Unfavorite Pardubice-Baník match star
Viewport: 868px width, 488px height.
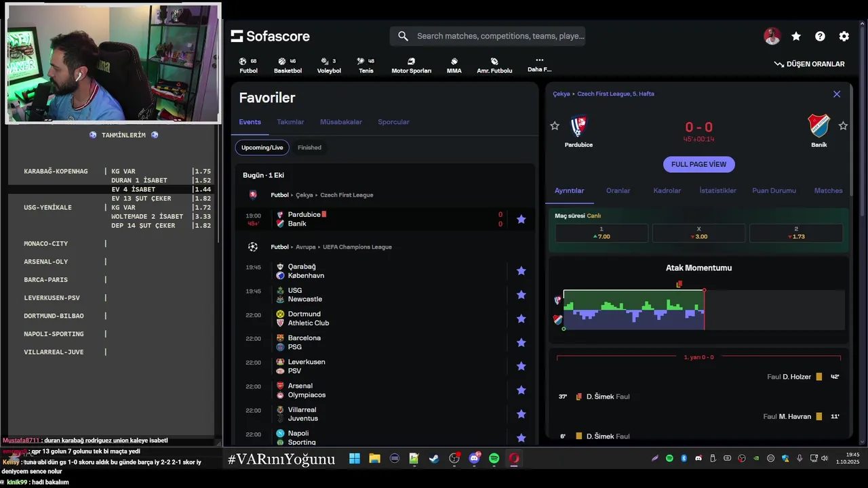(521, 219)
